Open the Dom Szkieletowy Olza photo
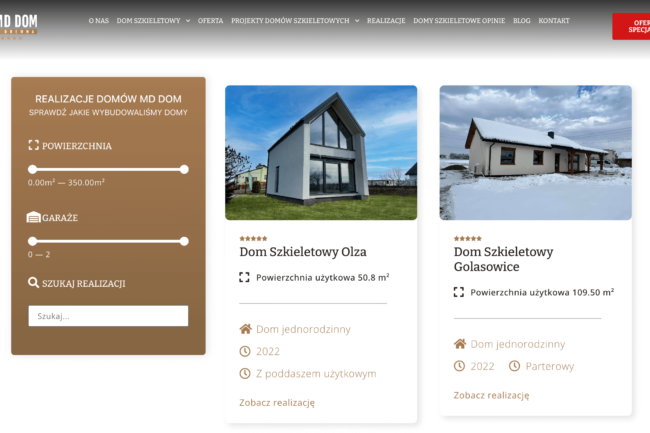 (321, 152)
